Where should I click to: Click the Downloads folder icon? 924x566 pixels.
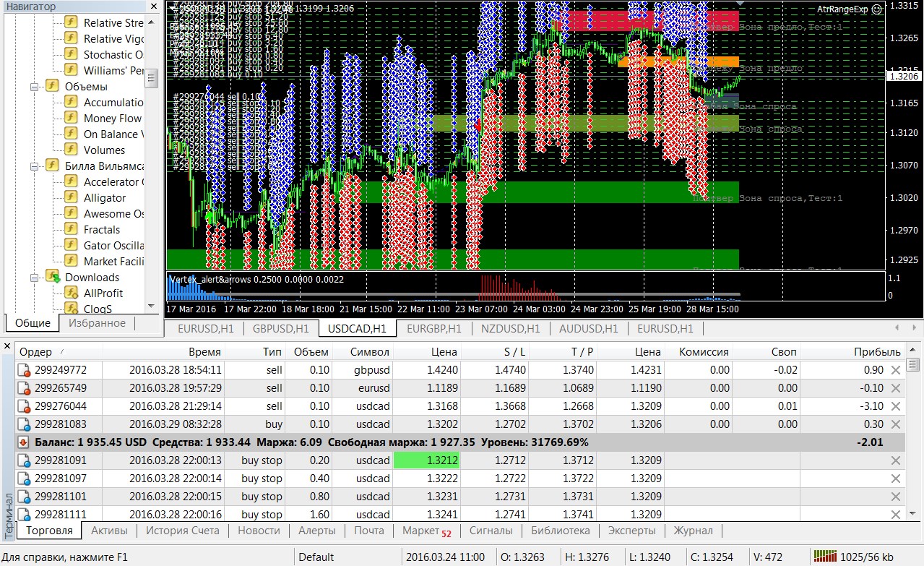[53, 277]
